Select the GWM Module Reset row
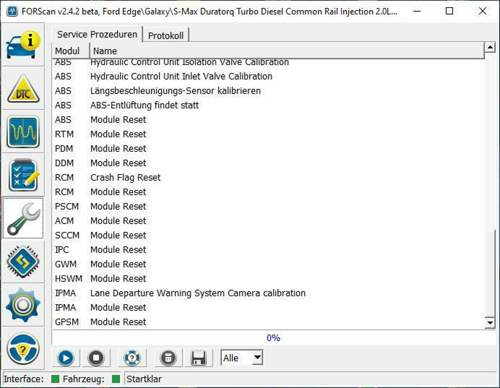This screenshot has width=500, height=388. [x=268, y=264]
